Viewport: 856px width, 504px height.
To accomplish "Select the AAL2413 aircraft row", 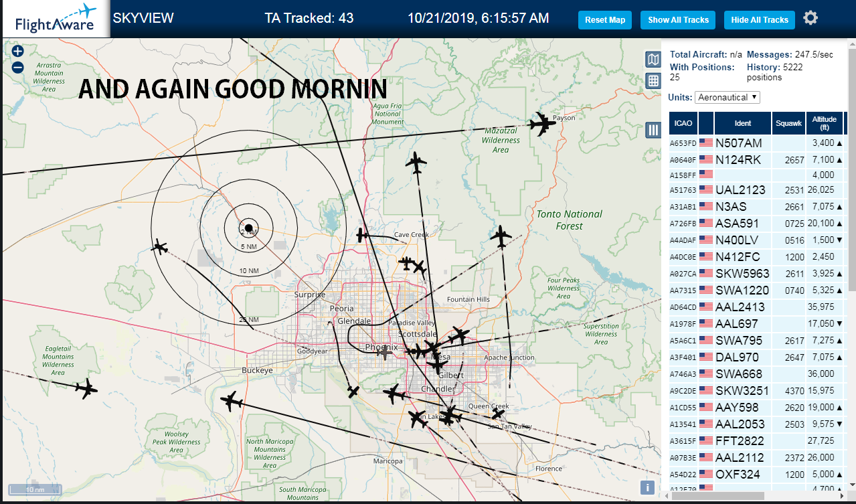I will 757,307.
